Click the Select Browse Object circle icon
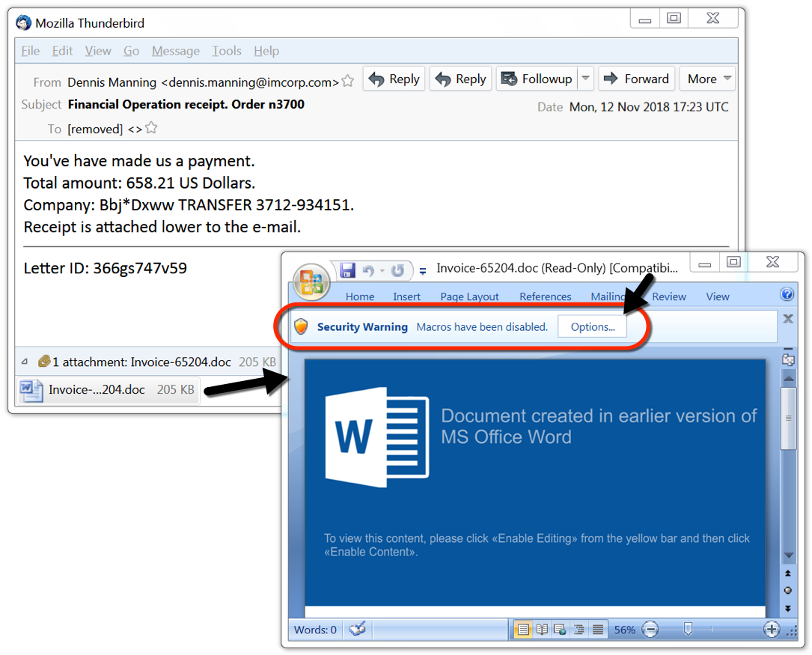 point(787,591)
